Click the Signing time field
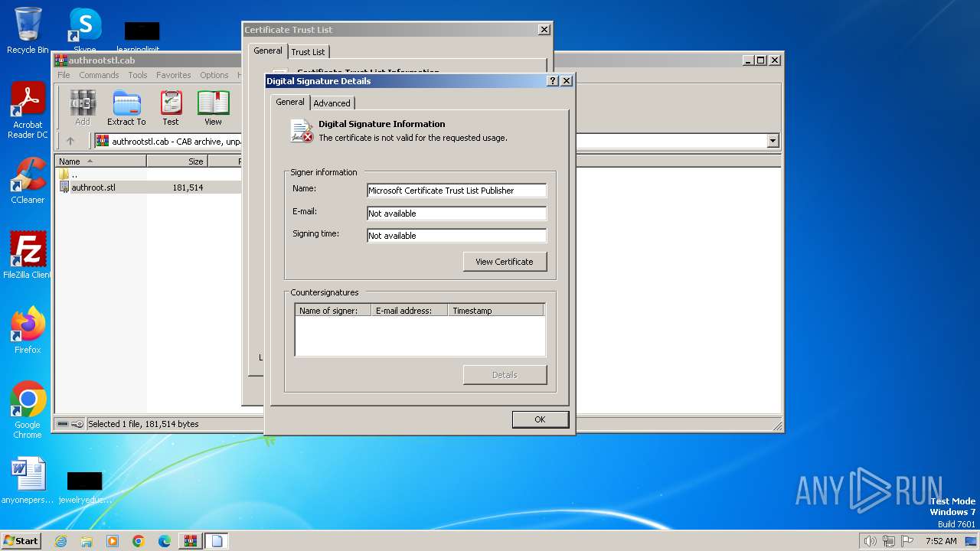Viewport: 980px width, 551px height. pos(457,236)
